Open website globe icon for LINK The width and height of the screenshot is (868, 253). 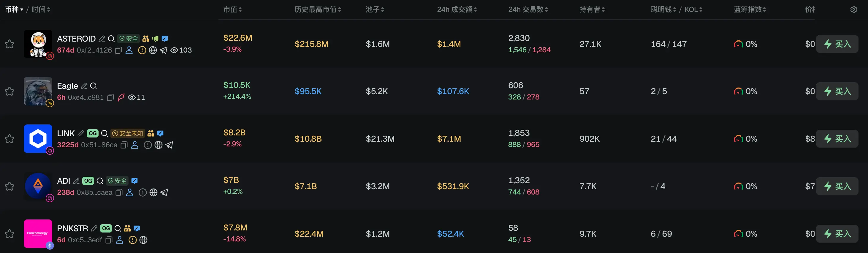158,145
